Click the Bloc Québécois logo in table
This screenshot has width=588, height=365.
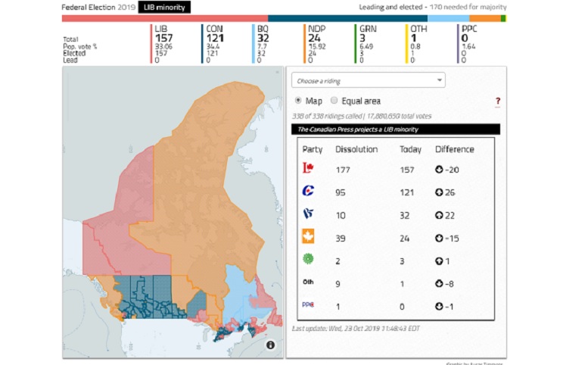(308, 214)
